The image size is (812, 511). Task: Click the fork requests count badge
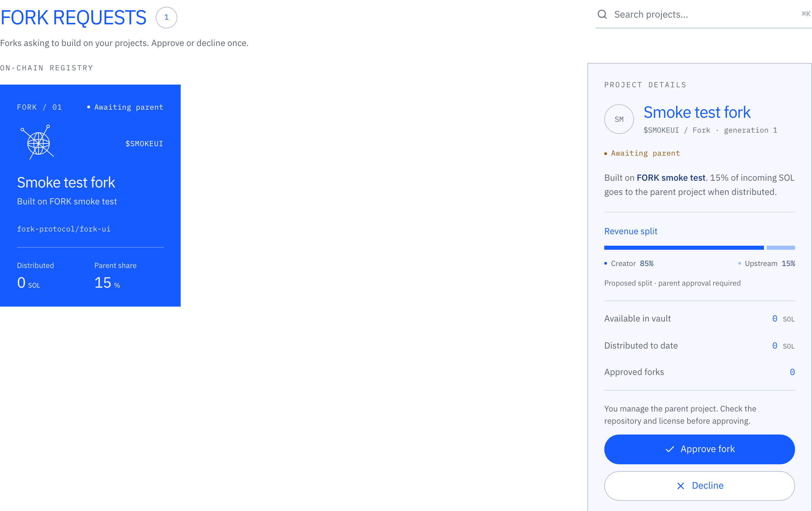pyautogui.click(x=166, y=17)
